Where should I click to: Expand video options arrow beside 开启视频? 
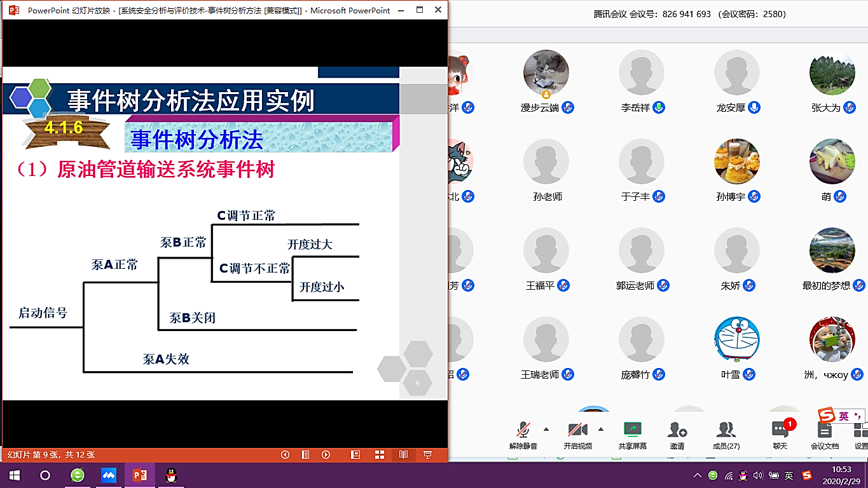pos(601,429)
